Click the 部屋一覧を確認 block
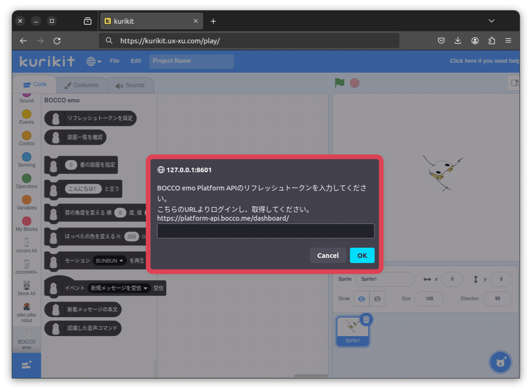The width and height of the screenshot is (532, 392). coord(75,137)
